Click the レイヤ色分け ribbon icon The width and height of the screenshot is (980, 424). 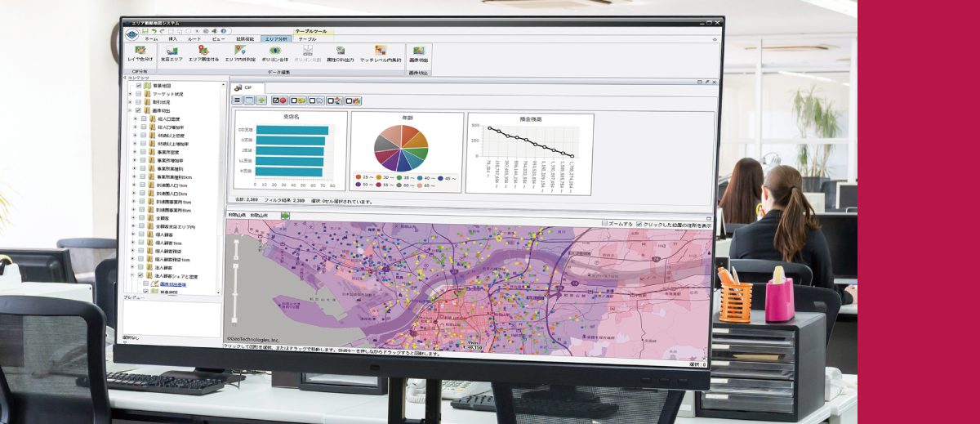[x=140, y=51]
